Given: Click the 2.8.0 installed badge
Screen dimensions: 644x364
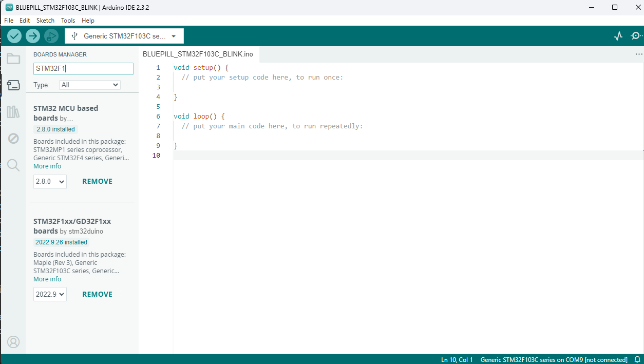Looking at the screenshot, I should (x=55, y=129).
